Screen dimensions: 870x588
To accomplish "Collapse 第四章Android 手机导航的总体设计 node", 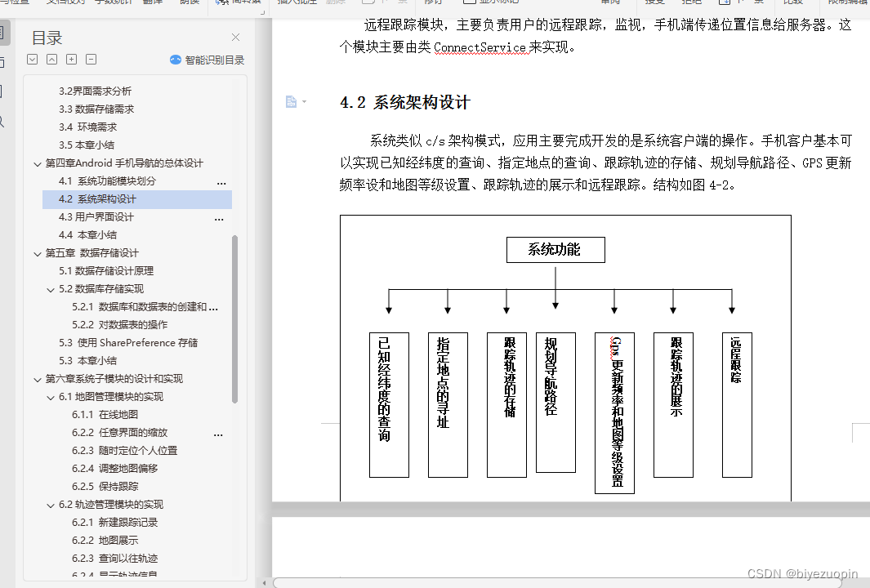I will coord(38,163).
